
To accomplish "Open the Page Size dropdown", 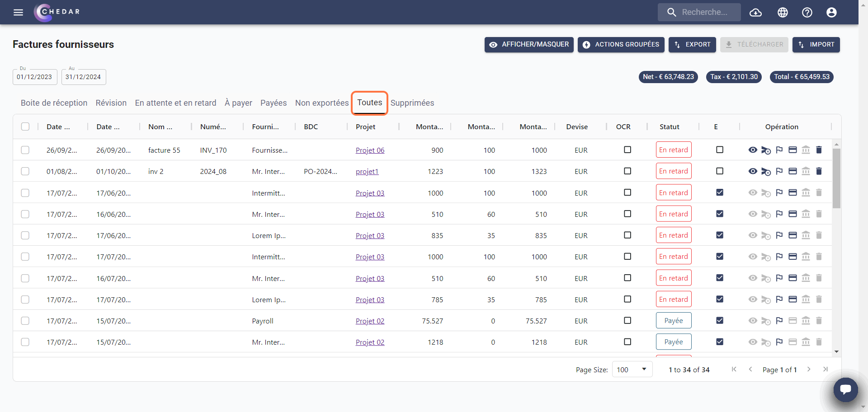I will (x=632, y=370).
